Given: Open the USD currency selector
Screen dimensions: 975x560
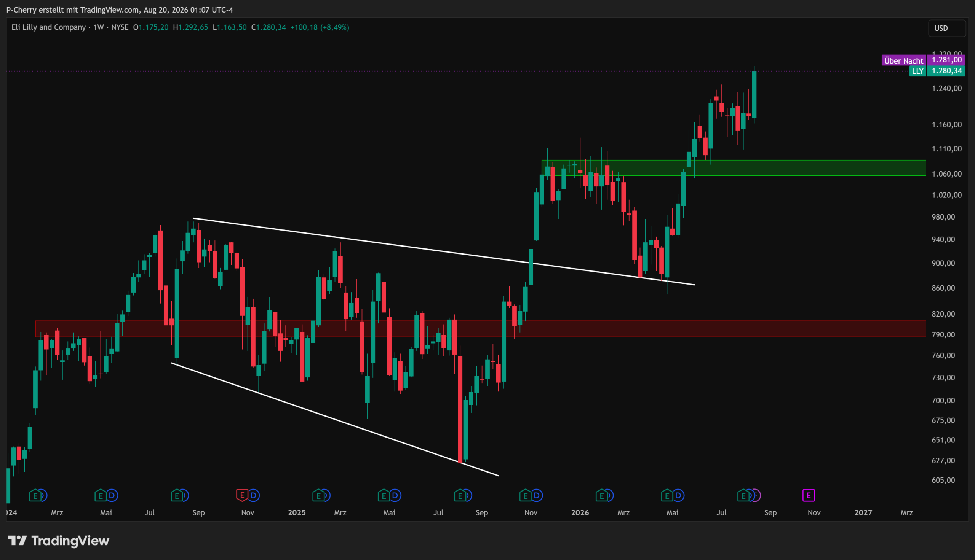Looking at the screenshot, I should coord(946,28).
